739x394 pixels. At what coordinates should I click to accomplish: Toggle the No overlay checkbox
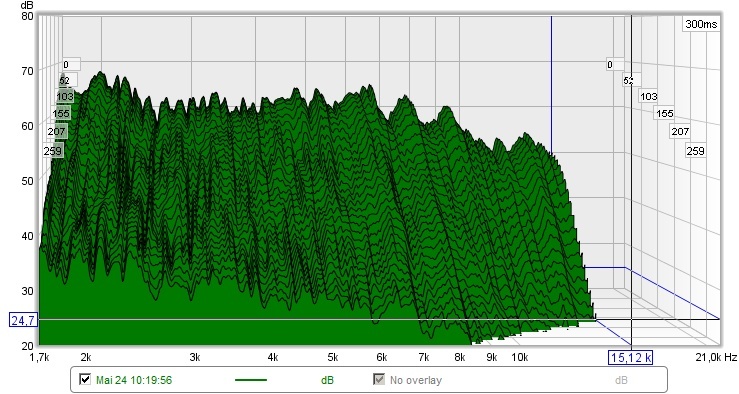click(x=378, y=379)
